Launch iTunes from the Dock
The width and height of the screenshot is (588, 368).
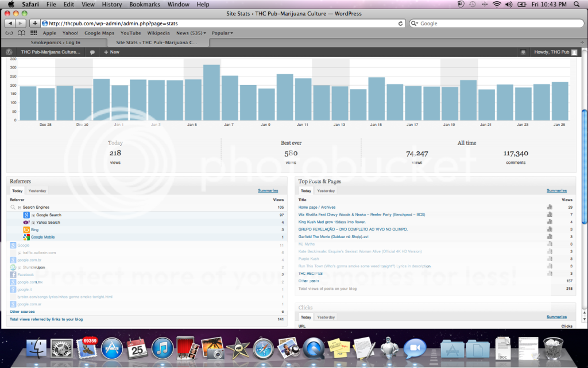pos(163,347)
